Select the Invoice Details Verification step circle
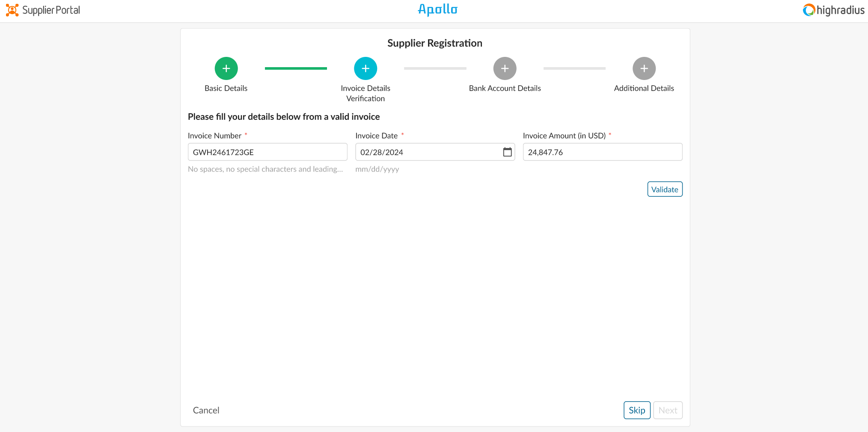Image resolution: width=868 pixels, height=432 pixels. (366, 68)
